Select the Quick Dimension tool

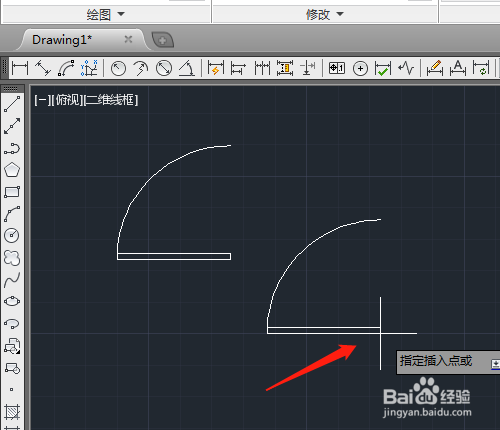click(x=216, y=68)
